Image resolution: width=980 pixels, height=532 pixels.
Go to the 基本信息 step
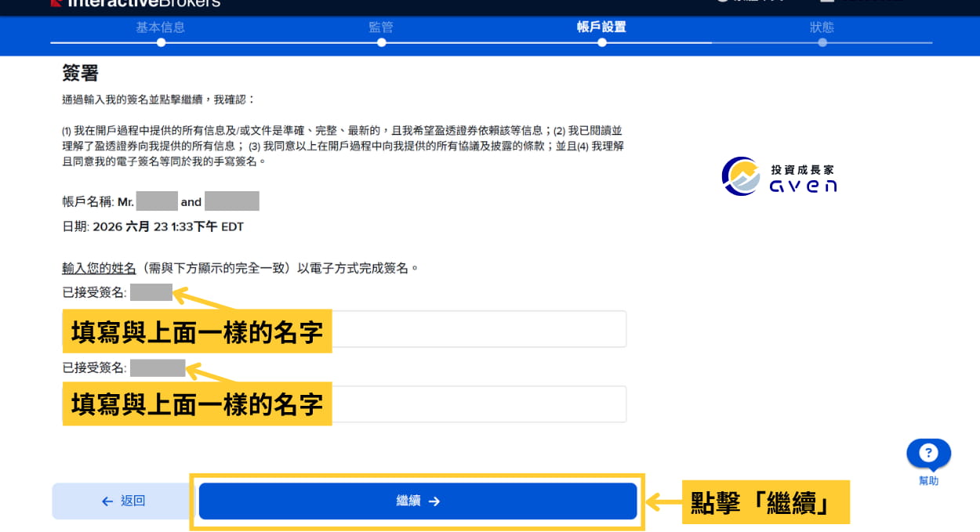[161, 27]
